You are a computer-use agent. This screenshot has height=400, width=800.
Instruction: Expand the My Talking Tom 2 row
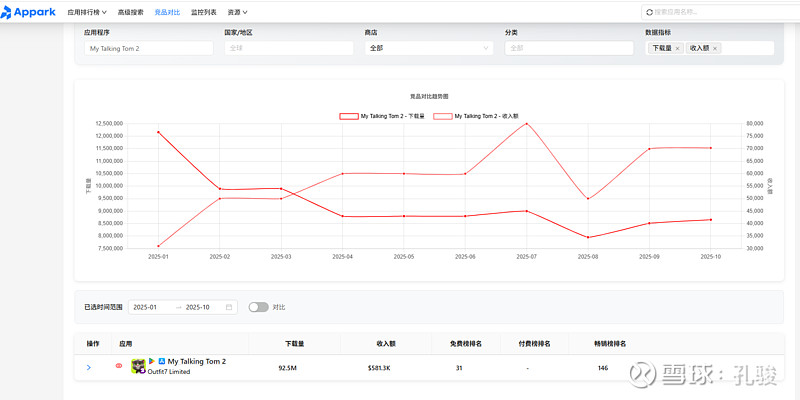(x=89, y=367)
